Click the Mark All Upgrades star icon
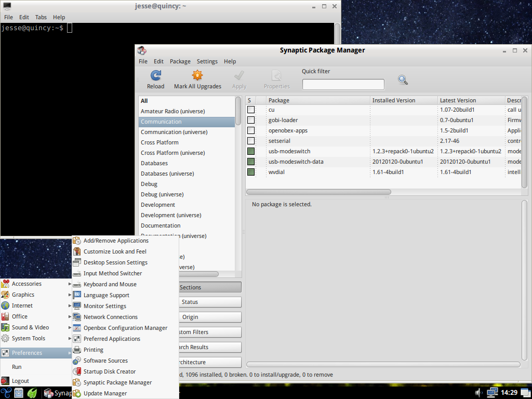 pos(197,75)
